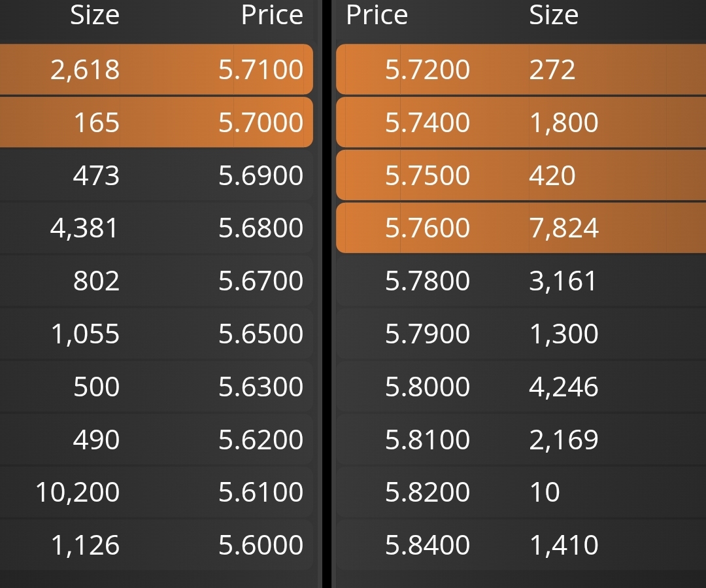Select bid size 1,055 at 5.6500
Image resolution: width=706 pixels, height=588 pixels.
point(85,334)
